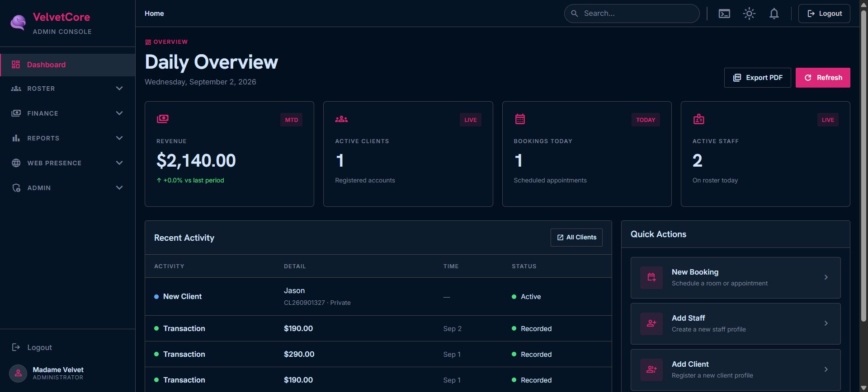Open the Reports sidebar menu
The image size is (868, 392).
click(68, 138)
